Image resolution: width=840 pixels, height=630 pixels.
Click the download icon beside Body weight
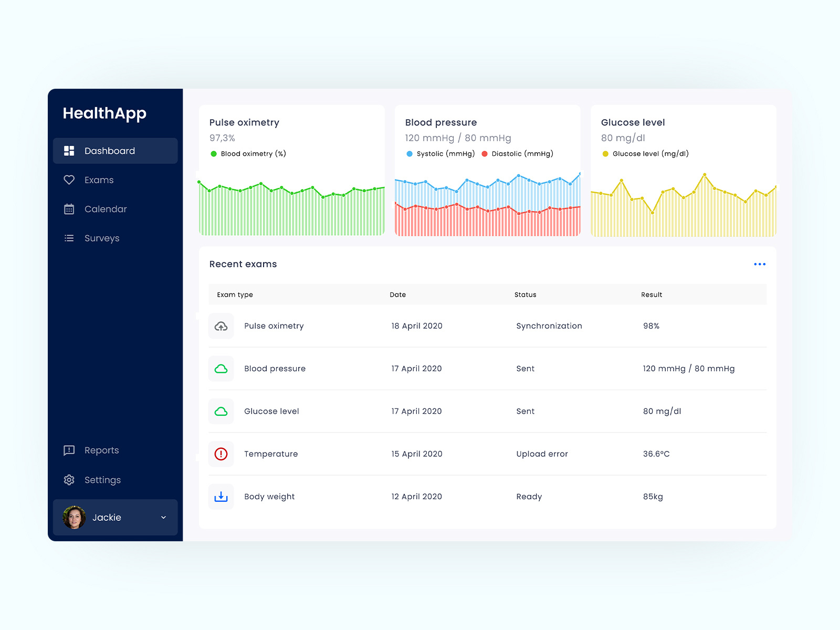221,496
